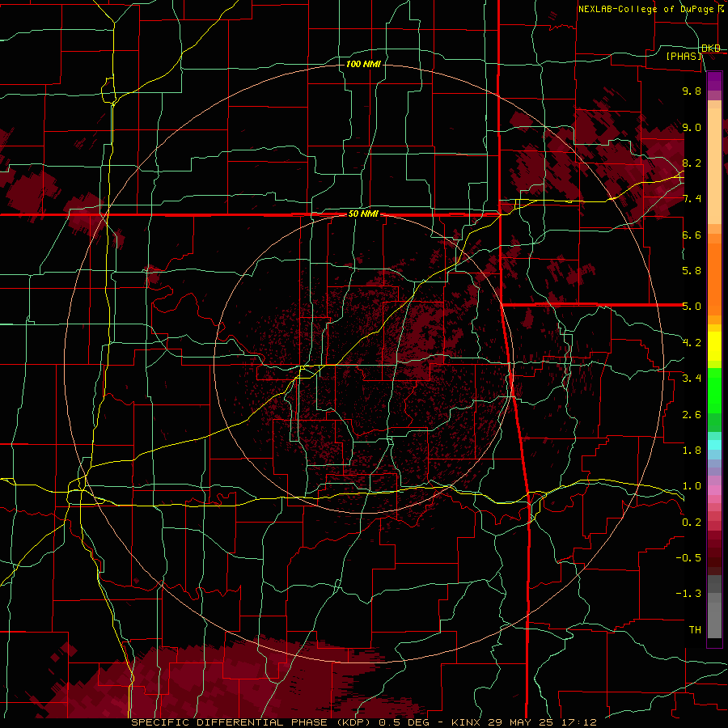The height and width of the screenshot is (728, 728).
Task: Click the pink color bar segment
Action: tap(714, 490)
